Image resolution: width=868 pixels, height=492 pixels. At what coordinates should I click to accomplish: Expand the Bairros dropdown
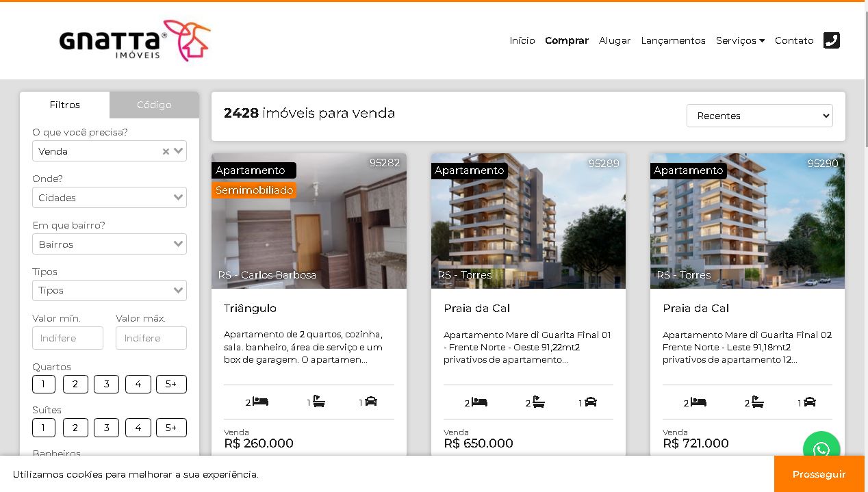[110, 244]
